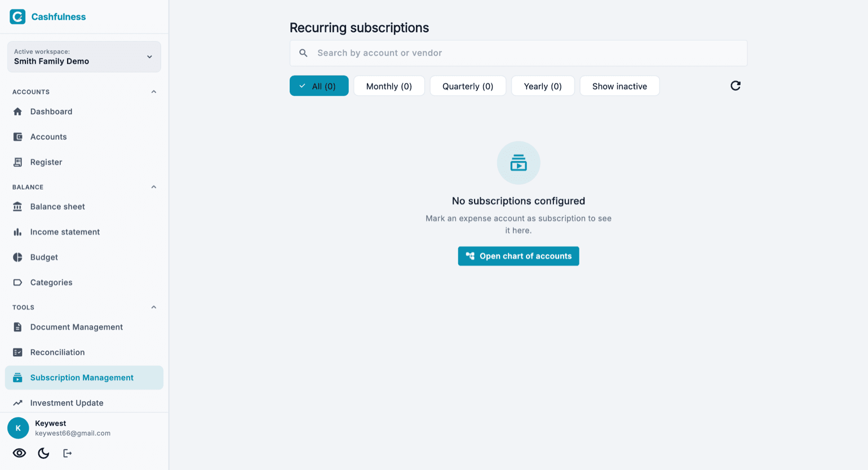The height and width of the screenshot is (470, 868).
Task: Toggle Show inactive subscriptions
Action: [619, 86]
